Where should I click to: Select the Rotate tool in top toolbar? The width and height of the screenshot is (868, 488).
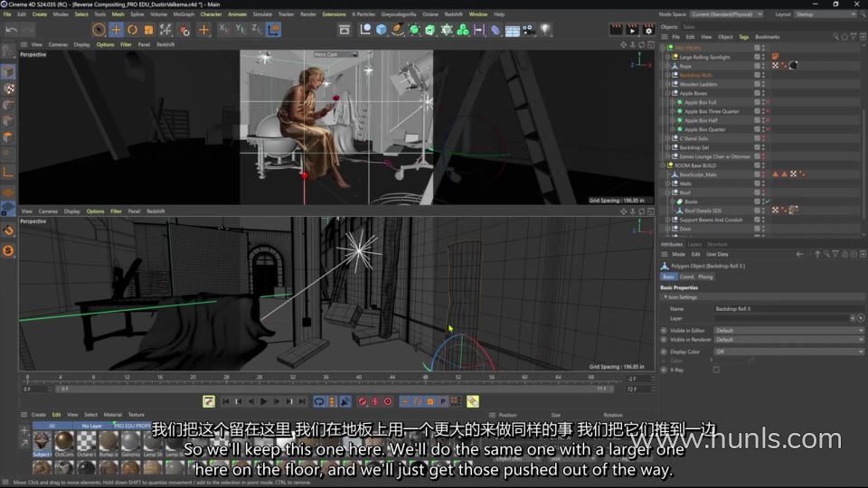point(132,30)
